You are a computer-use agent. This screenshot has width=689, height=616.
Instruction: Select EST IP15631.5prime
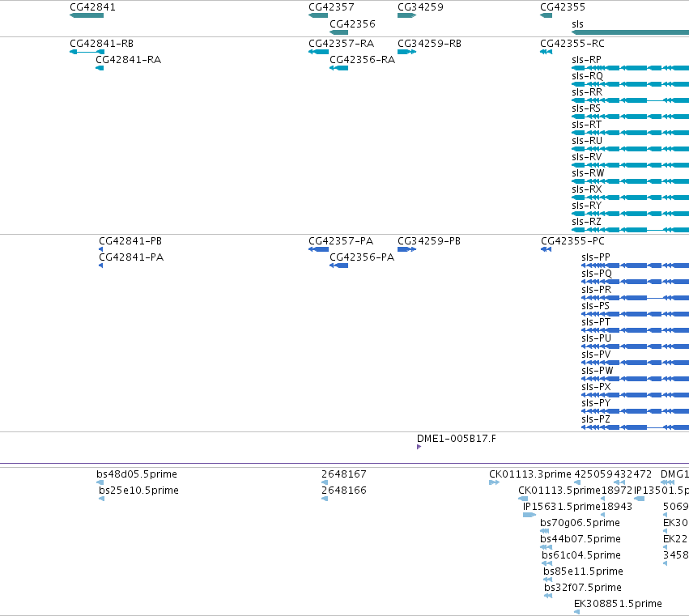tap(529, 515)
